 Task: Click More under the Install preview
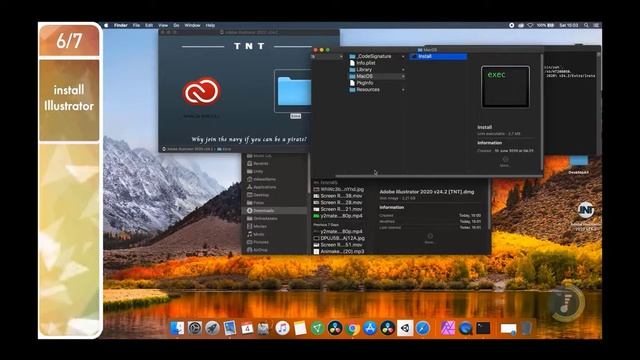(505, 162)
